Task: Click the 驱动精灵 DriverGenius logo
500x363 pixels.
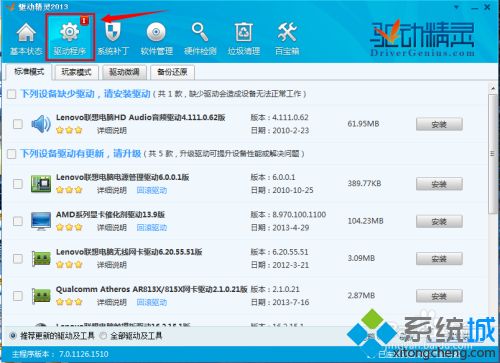Action: 422,37
